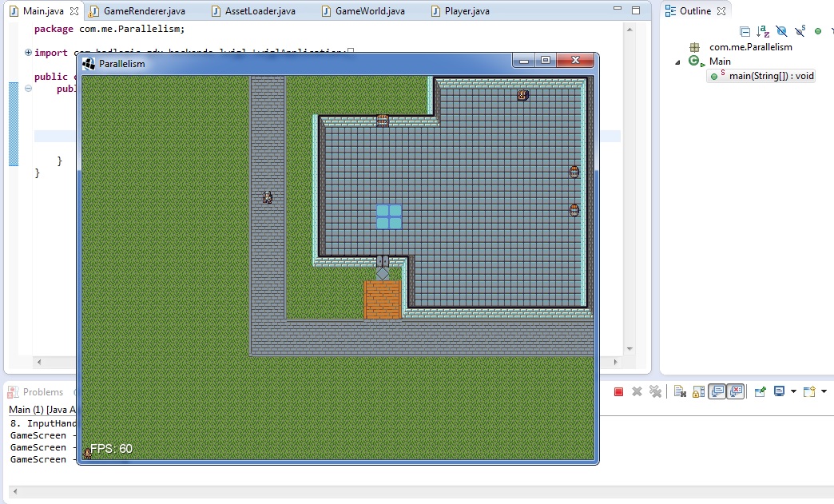
Task: Close the Main.java editor tab
Action: (x=74, y=11)
